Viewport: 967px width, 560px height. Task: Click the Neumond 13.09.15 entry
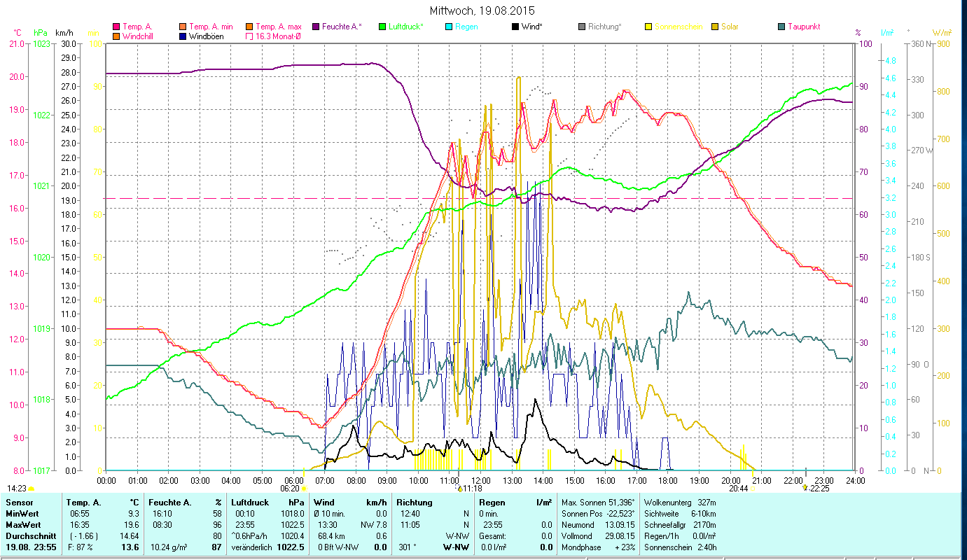(x=599, y=525)
